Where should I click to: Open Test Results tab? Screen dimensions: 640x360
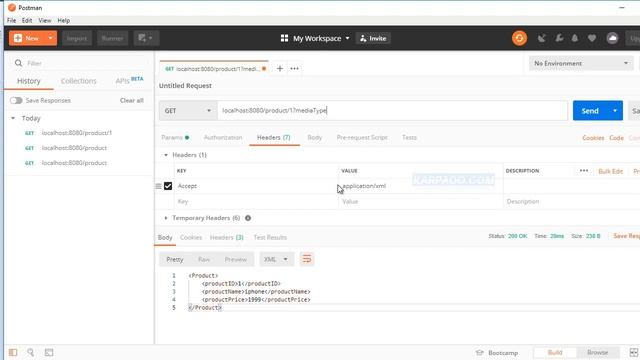click(x=270, y=238)
